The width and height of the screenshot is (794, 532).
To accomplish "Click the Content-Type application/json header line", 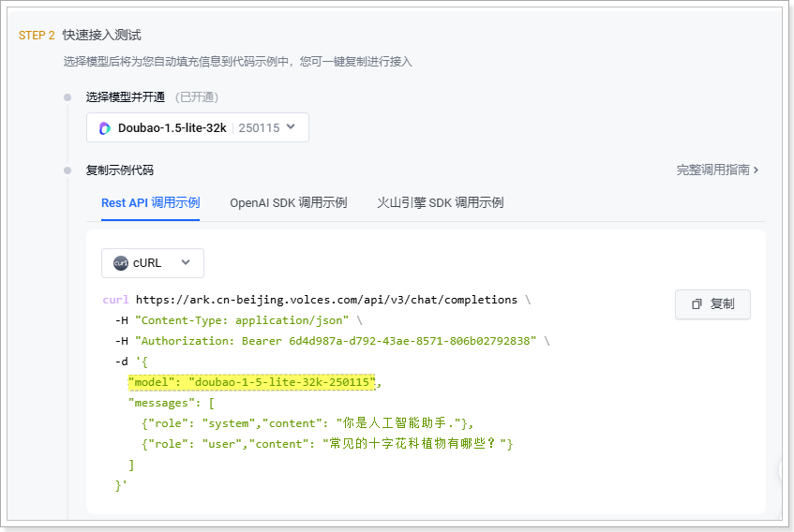I will click(239, 320).
